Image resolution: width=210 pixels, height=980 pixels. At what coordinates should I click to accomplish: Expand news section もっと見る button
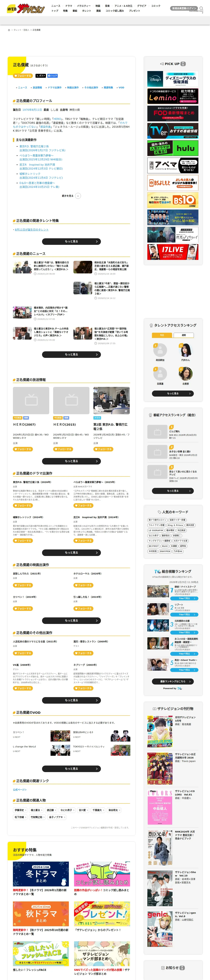(71, 355)
